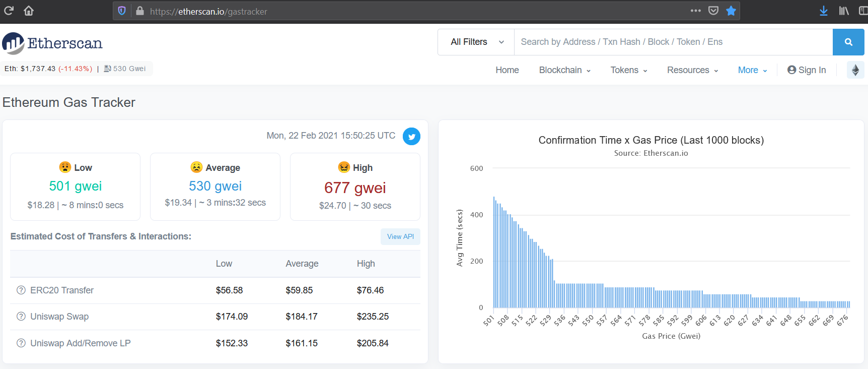Click the High gas emoji face

click(344, 167)
